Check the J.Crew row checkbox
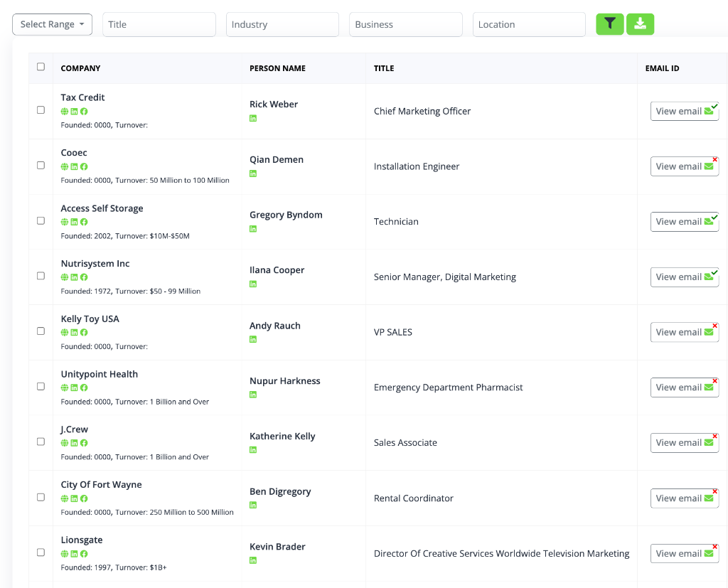 pos(41,442)
